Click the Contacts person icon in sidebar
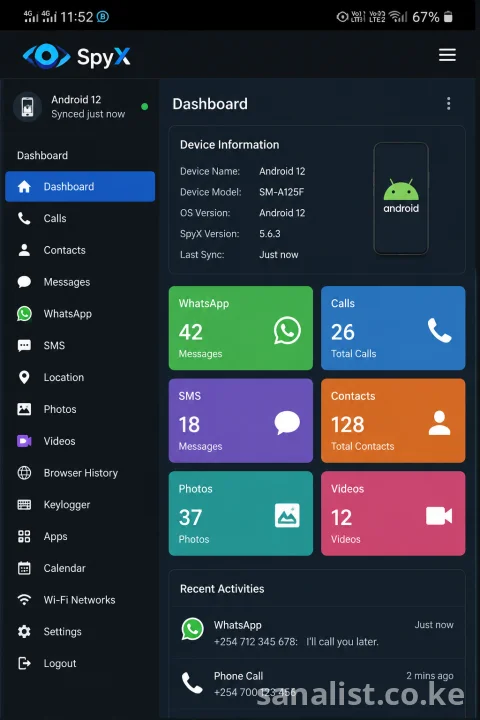The image size is (480, 720). click(24, 250)
